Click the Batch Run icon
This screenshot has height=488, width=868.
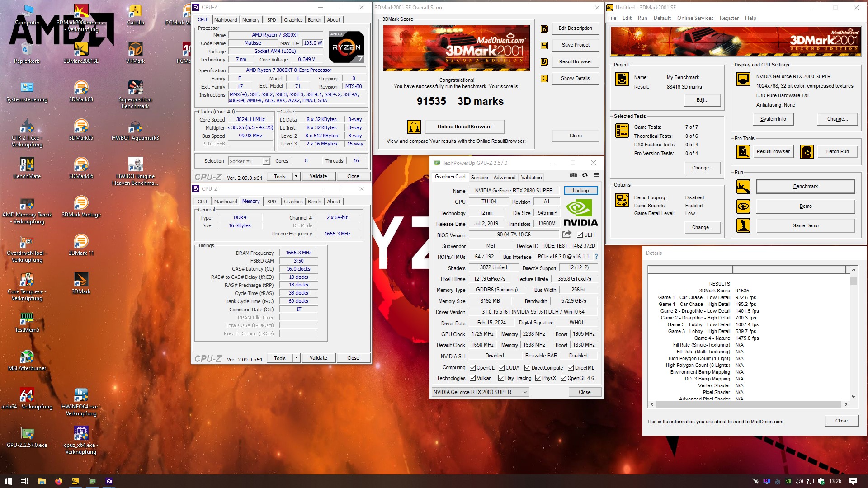pos(807,151)
